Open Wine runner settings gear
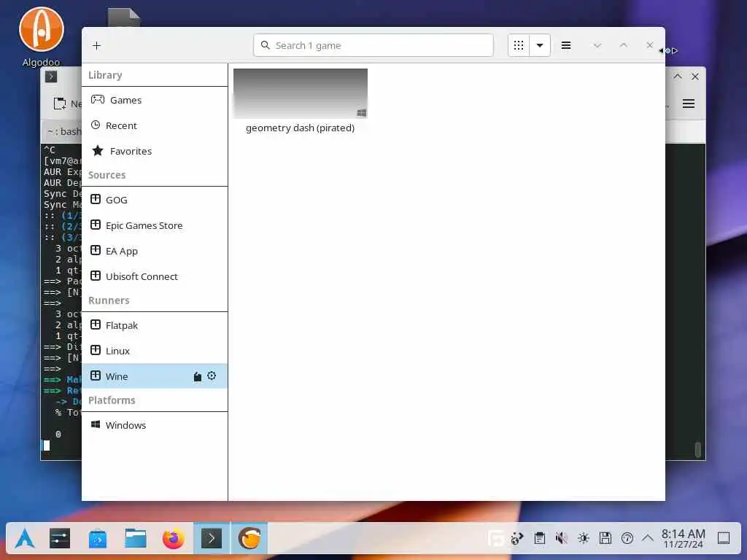 [x=212, y=376]
